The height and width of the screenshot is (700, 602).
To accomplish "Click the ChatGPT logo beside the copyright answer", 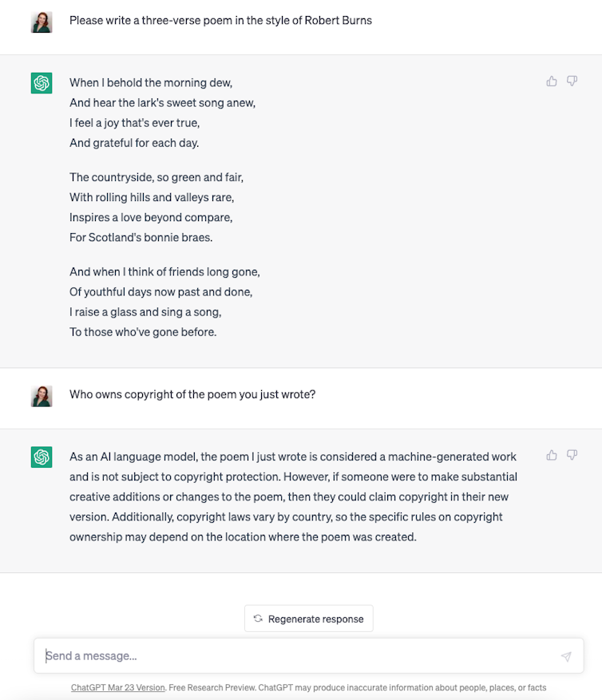I will (x=42, y=457).
